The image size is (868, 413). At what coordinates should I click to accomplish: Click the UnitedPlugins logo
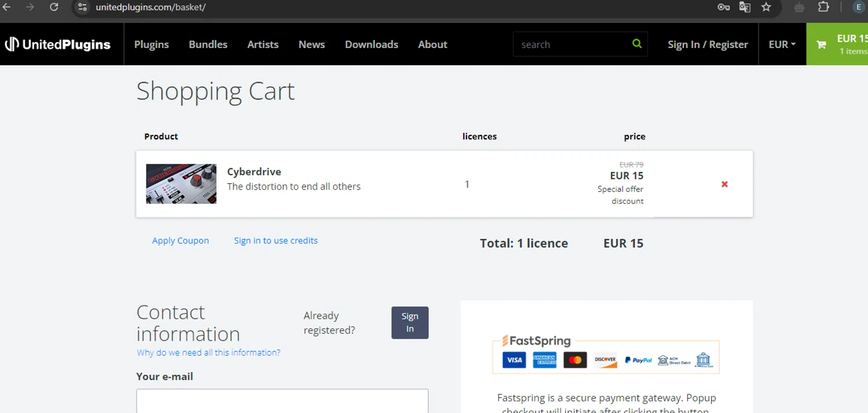(x=58, y=44)
